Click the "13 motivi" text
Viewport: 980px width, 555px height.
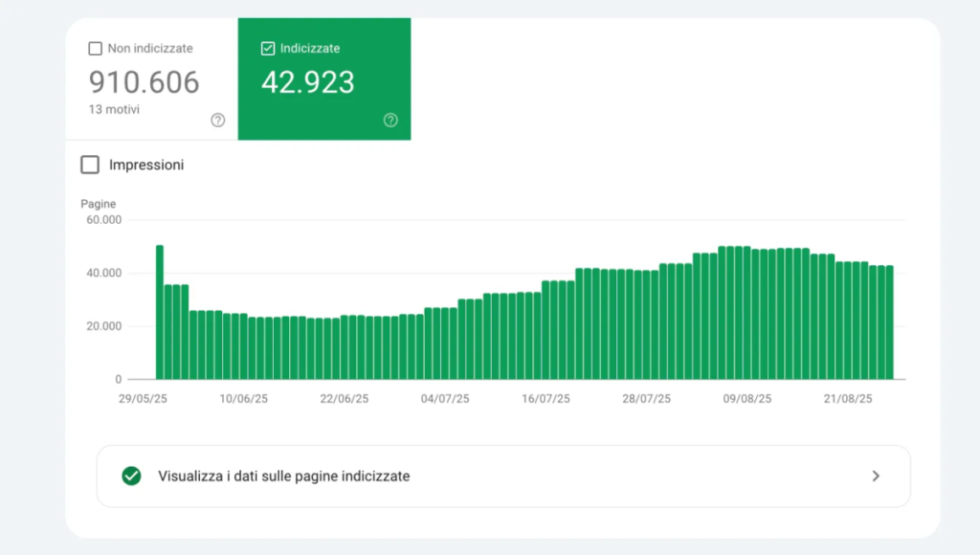click(x=114, y=110)
